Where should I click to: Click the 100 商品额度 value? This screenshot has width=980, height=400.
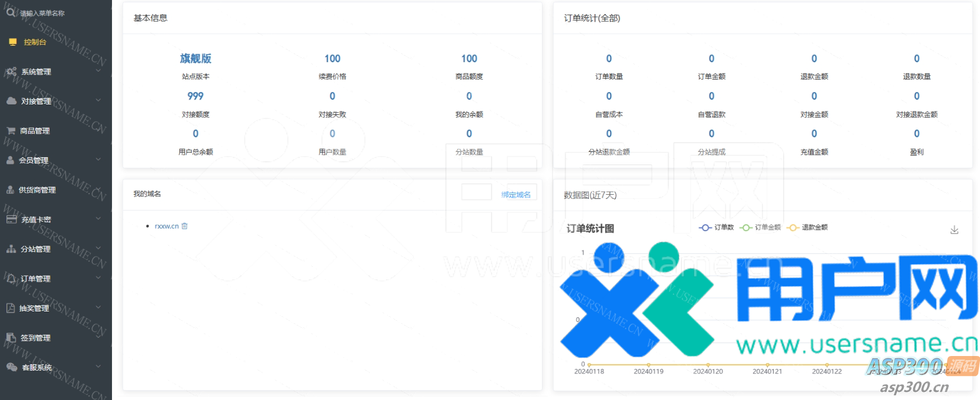point(469,58)
